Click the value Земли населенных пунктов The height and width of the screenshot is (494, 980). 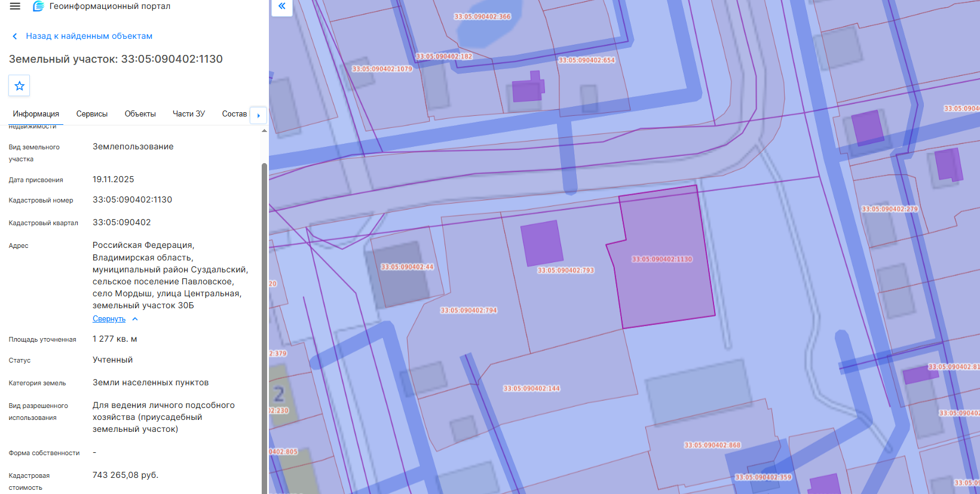(x=151, y=383)
